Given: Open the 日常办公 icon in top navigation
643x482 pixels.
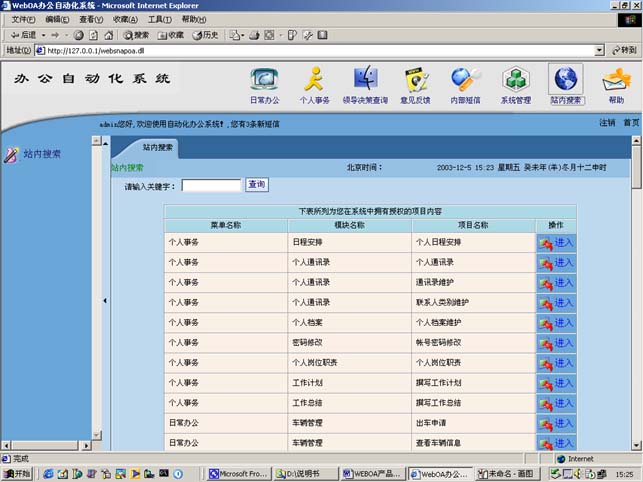Looking at the screenshot, I should pyautogui.click(x=264, y=80).
